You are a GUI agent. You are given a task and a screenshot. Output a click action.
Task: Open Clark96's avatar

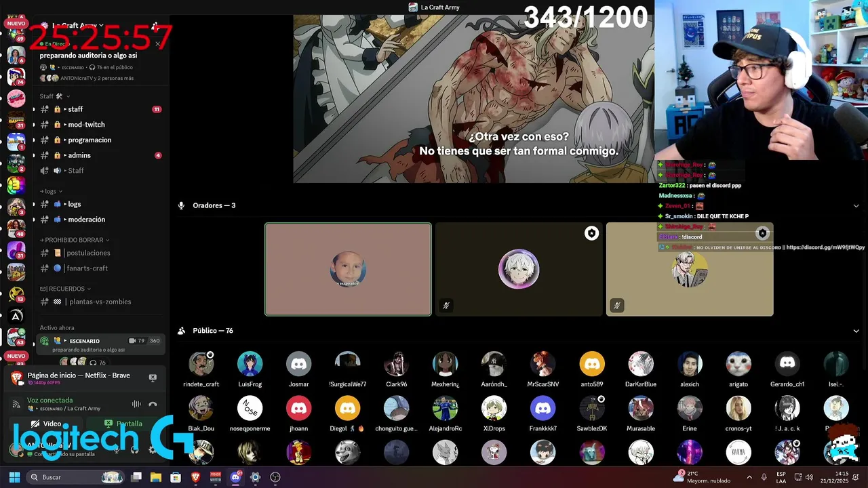pos(397,364)
